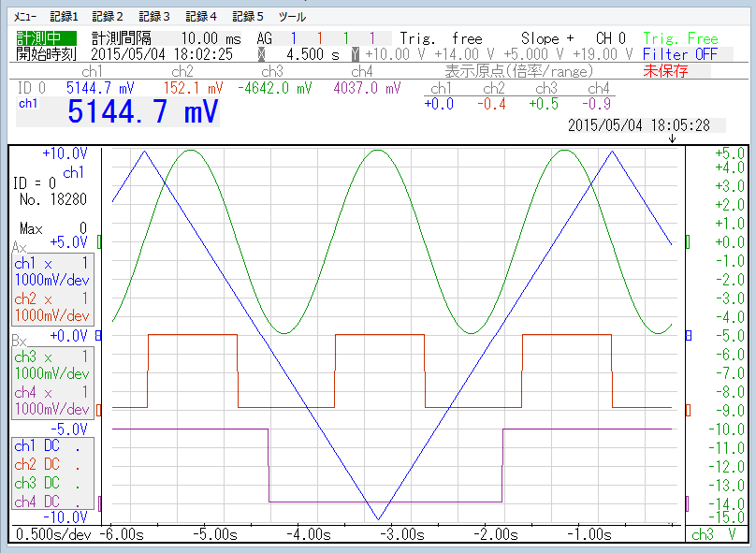This screenshot has width=756, height=553.
Task: Click the +10.00 V Y range value
Action: (x=395, y=54)
